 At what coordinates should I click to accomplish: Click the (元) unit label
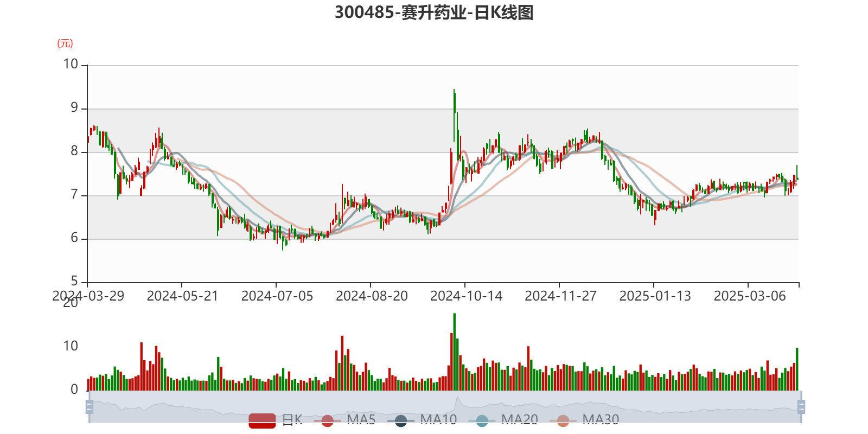click(65, 43)
